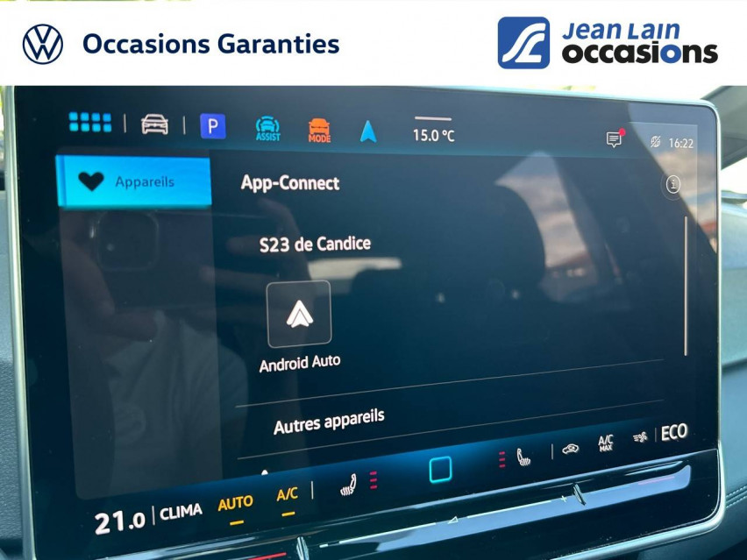This screenshot has height=560, width=747.
Task: Tap the blue P parking icon
Action: [213, 126]
